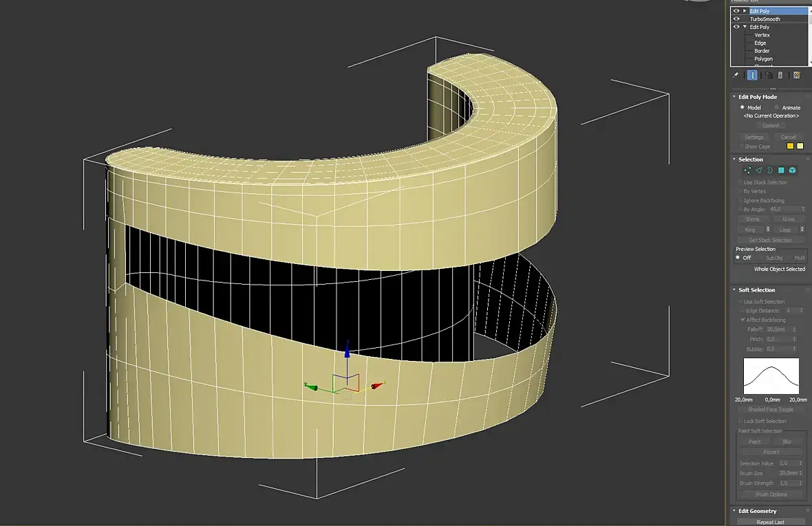The image size is (812, 526).
Task: Enable Use Stack Selection checkbox
Action: click(x=740, y=182)
